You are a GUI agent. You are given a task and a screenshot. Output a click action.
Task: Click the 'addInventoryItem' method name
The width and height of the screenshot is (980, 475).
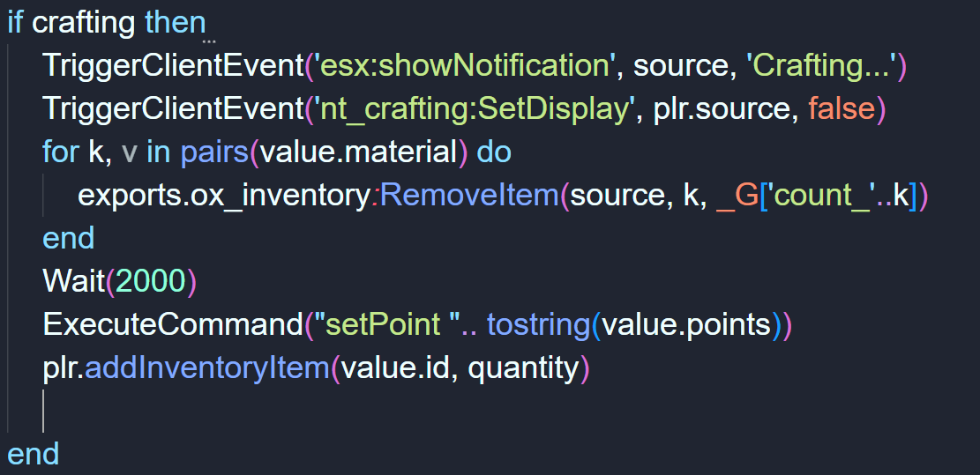pyautogui.click(x=207, y=368)
